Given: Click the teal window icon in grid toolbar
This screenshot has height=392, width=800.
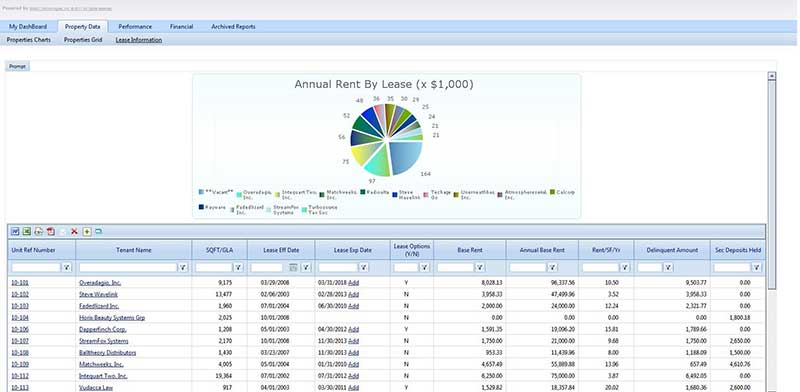Looking at the screenshot, I should coord(98,232).
